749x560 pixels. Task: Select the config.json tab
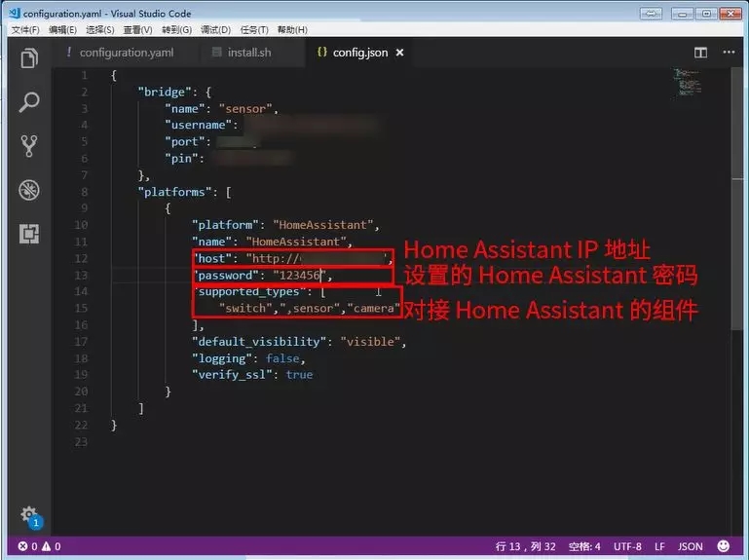[360, 53]
